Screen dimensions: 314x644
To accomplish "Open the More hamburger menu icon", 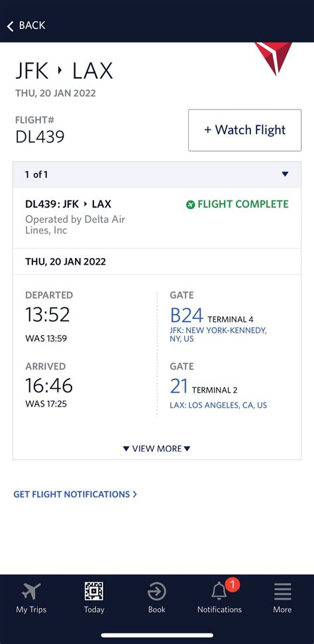I will 282,592.
